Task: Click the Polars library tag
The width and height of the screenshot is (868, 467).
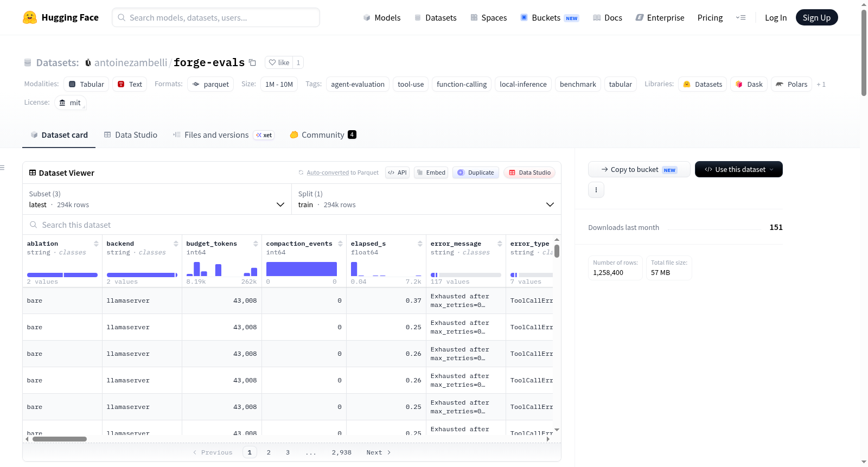Action: [x=792, y=84]
